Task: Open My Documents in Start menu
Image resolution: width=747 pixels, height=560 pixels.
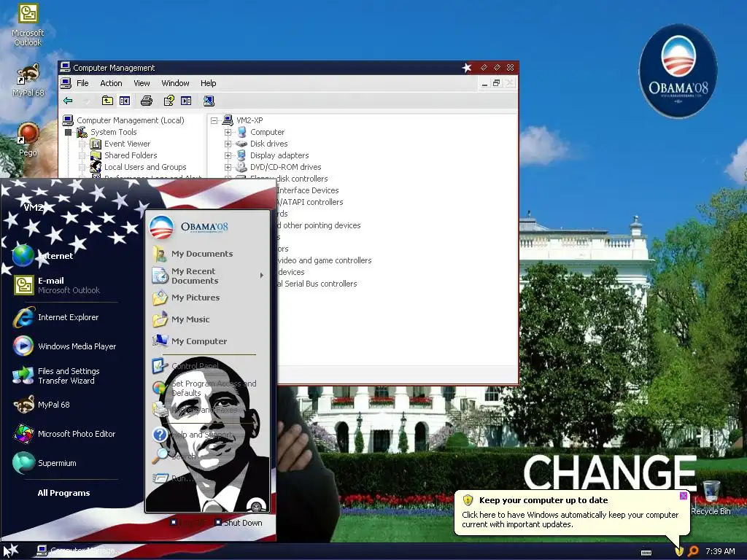Action: click(193, 254)
